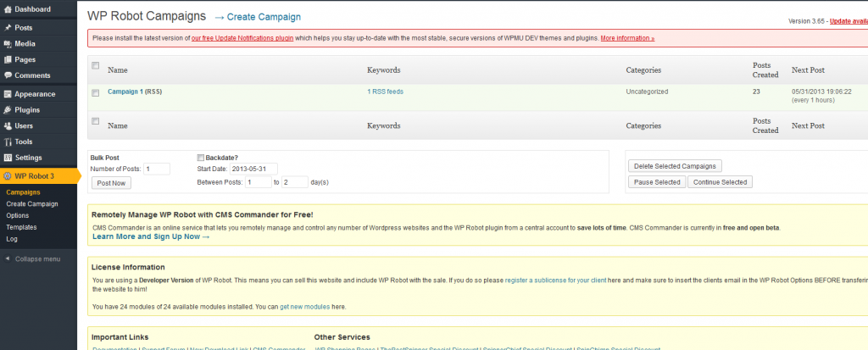Screen dimensions: 868x350
Task: Click Delete Selected Campaigns button
Action: [675, 165]
